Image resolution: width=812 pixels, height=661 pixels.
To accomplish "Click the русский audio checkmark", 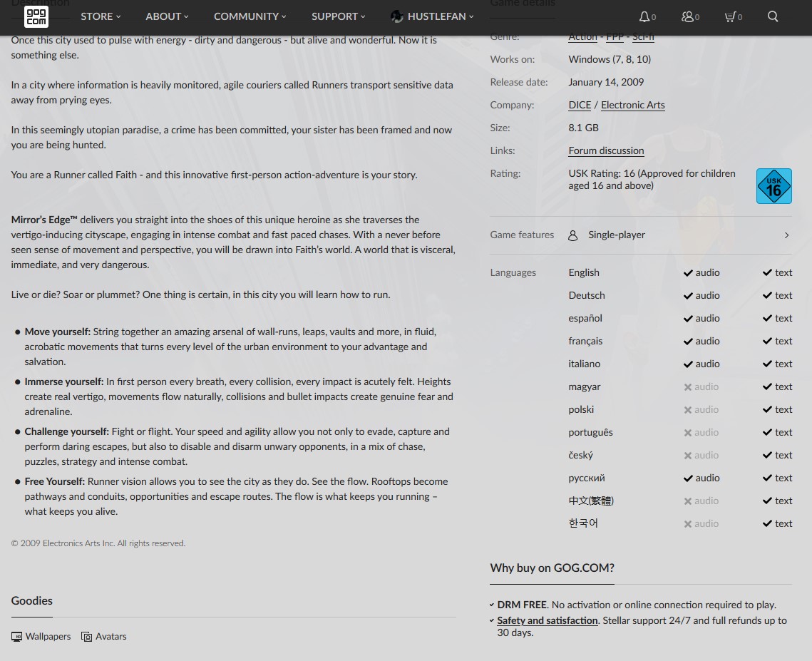I will (688, 478).
